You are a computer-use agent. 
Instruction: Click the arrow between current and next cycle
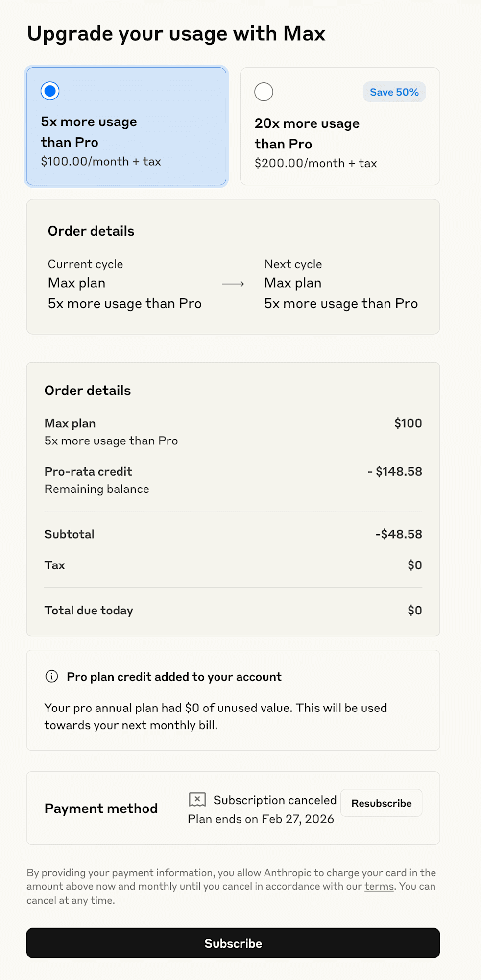[x=233, y=284]
